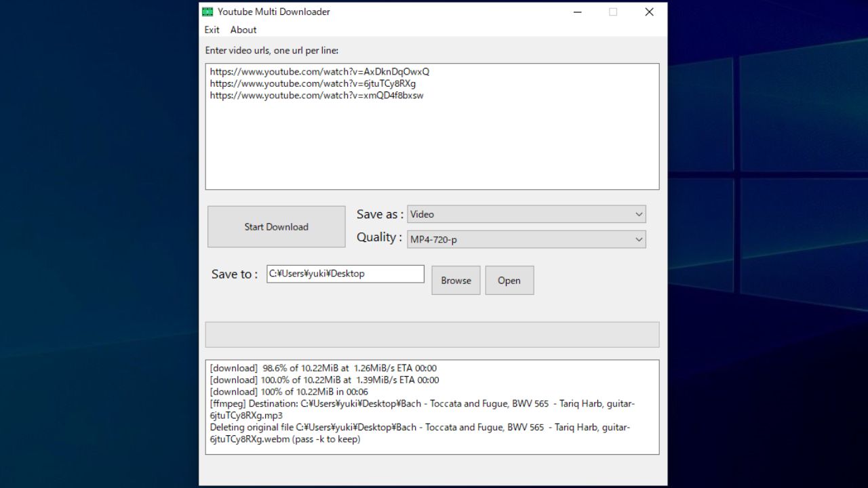Click the url ending AxDknDqOwxQ

tap(319, 71)
